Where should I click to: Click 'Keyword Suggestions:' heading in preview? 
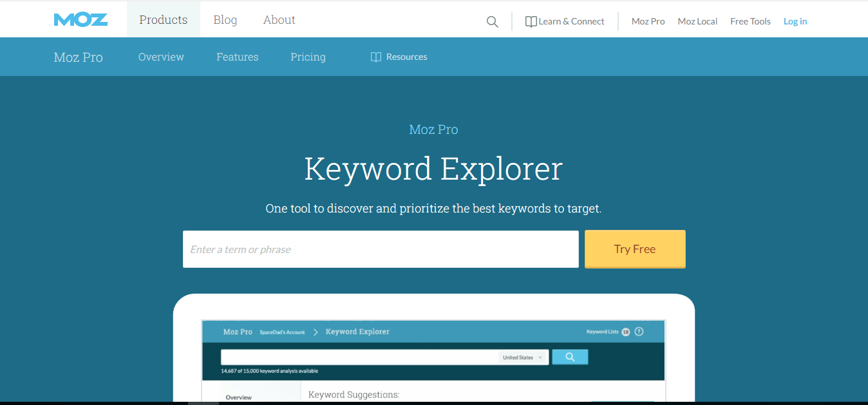pyautogui.click(x=354, y=395)
